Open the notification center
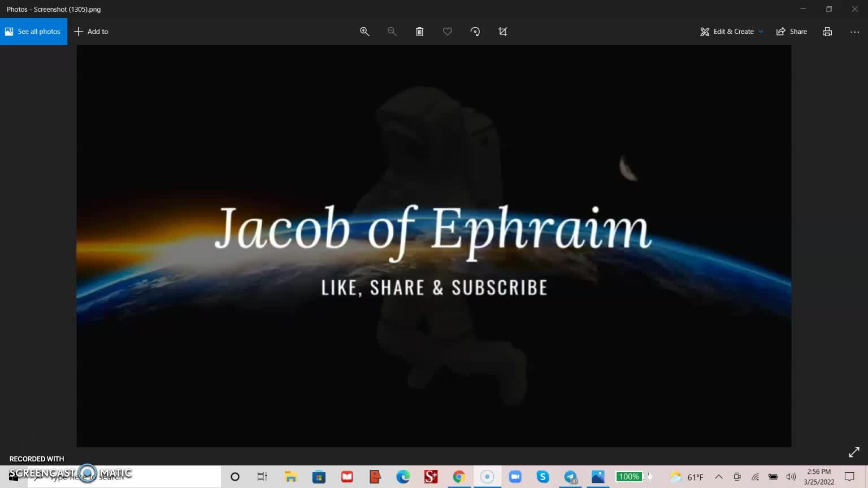The image size is (868, 488). (x=849, y=477)
